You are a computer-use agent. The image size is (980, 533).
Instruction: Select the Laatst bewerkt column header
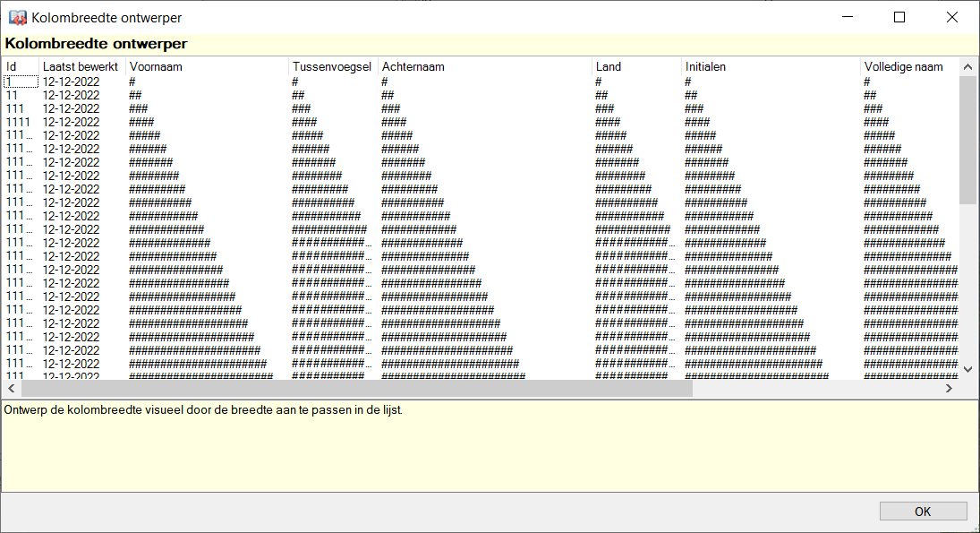[x=81, y=66]
